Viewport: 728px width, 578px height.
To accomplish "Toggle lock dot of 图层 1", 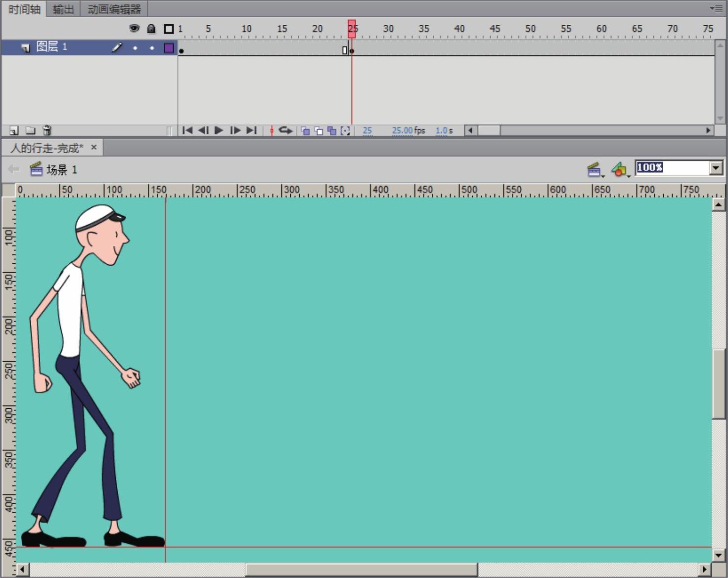I will tap(152, 48).
